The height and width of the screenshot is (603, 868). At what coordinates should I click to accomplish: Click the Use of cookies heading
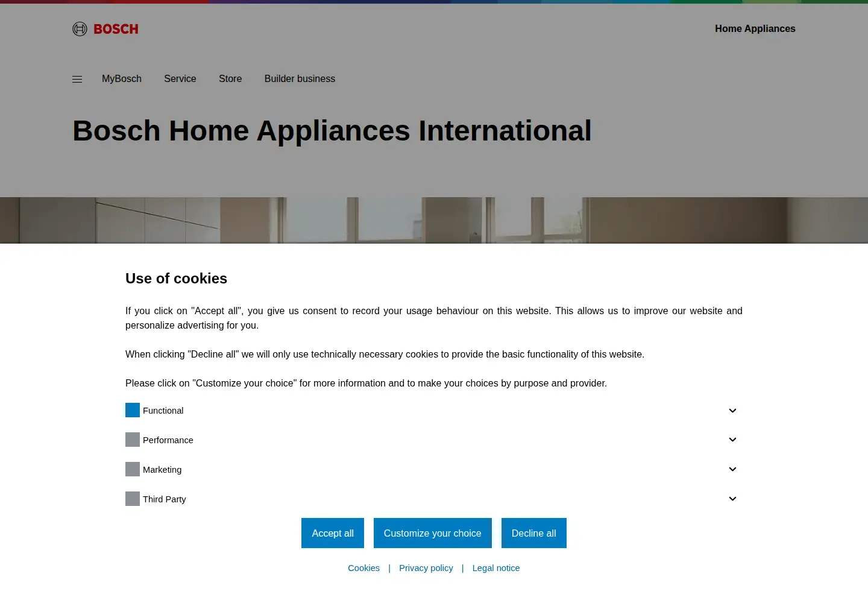coord(176,279)
